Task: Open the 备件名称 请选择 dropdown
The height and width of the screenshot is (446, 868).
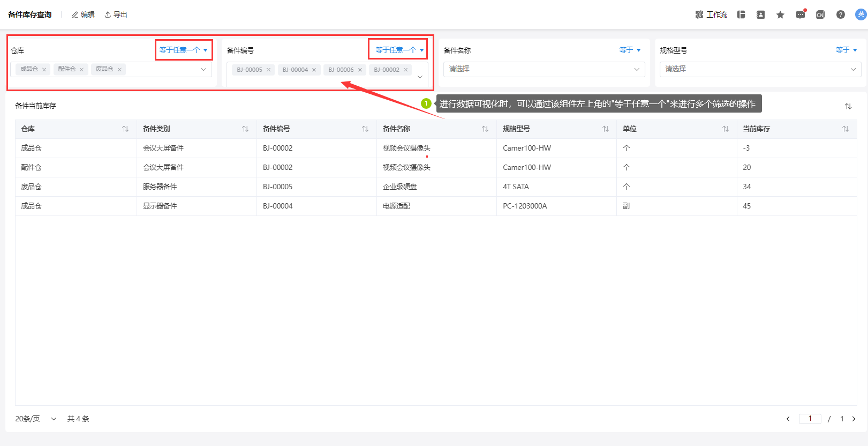Action: coord(544,69)
